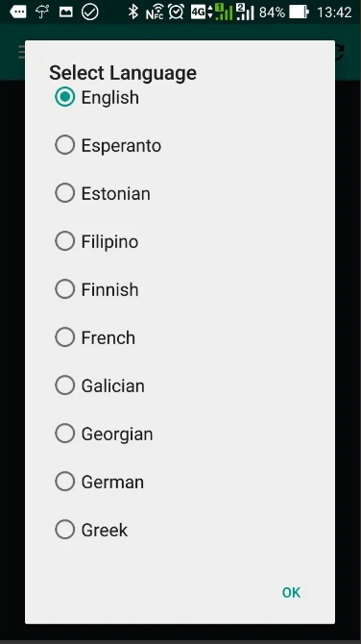Screen dimensions: 361x644
Task: Select the Galician option
Action: [65, 385]
